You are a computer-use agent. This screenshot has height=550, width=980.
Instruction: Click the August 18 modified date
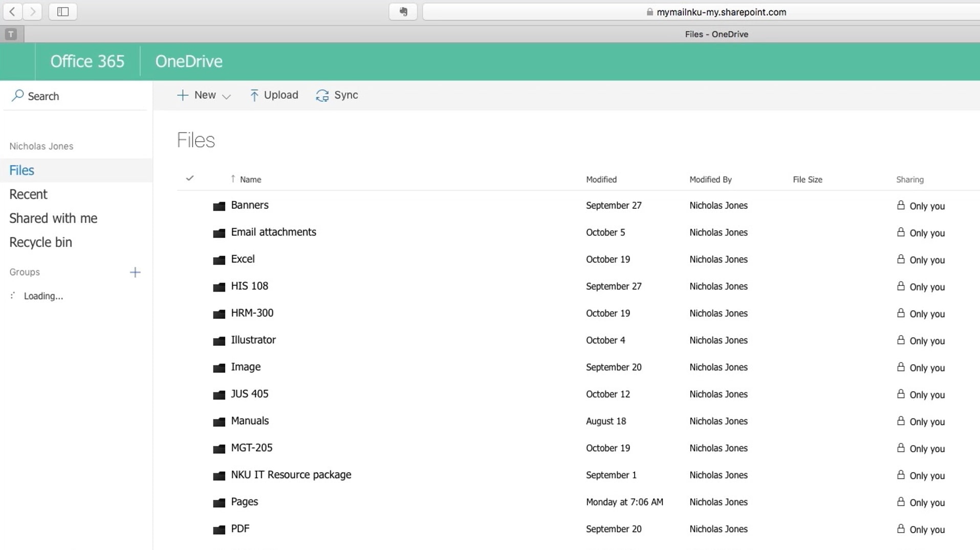[x=606, y=421]
